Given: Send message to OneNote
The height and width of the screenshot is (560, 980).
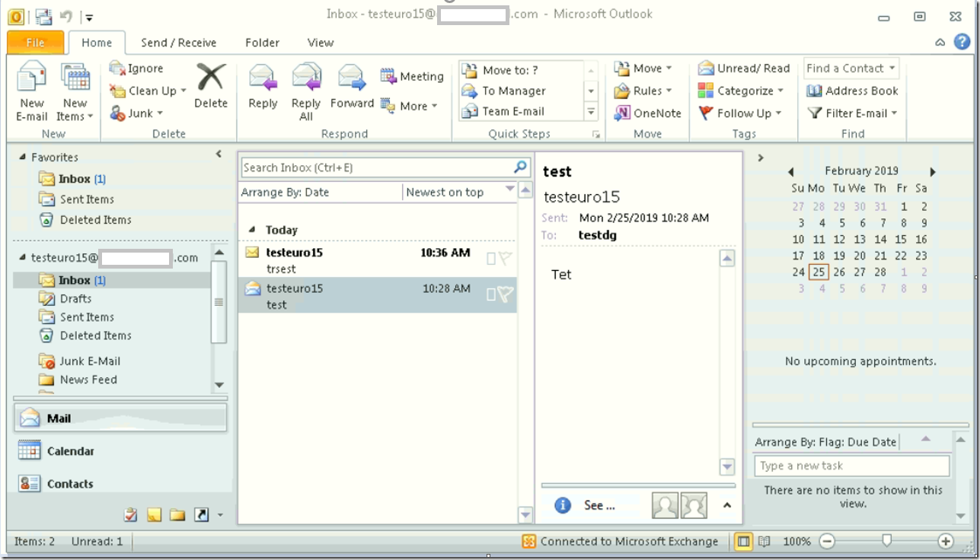Looking at the screenshot, I should 648,113.
